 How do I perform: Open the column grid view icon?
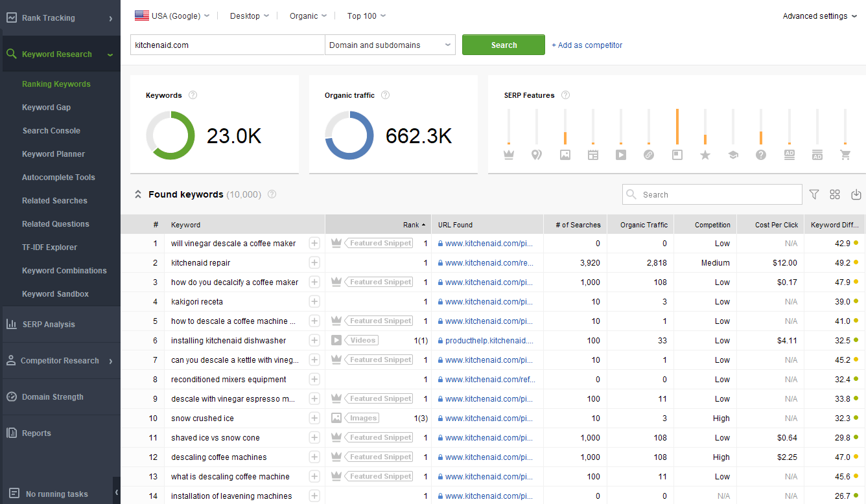[835, 194]
